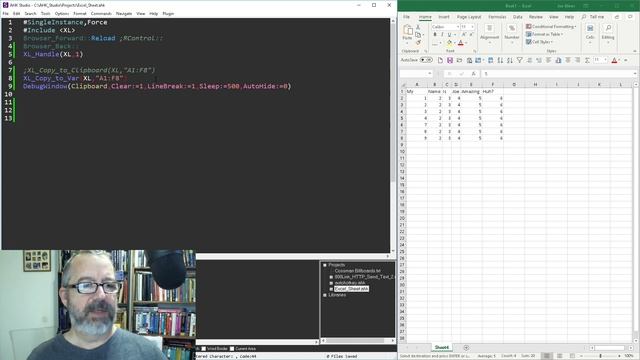Viewport: 640px width, 360px height.
Task: Open the Conditional Formatting dropdown
Action: coord(551,27)
